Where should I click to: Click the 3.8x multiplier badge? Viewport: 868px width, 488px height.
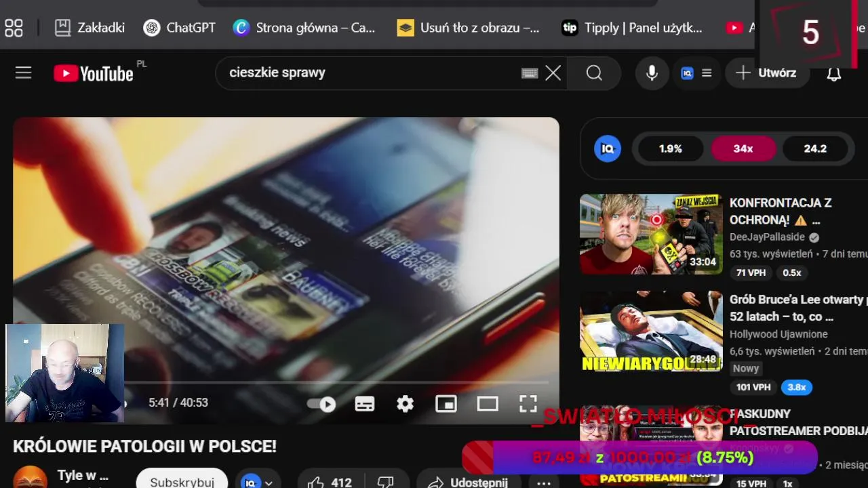click(797, 387)
